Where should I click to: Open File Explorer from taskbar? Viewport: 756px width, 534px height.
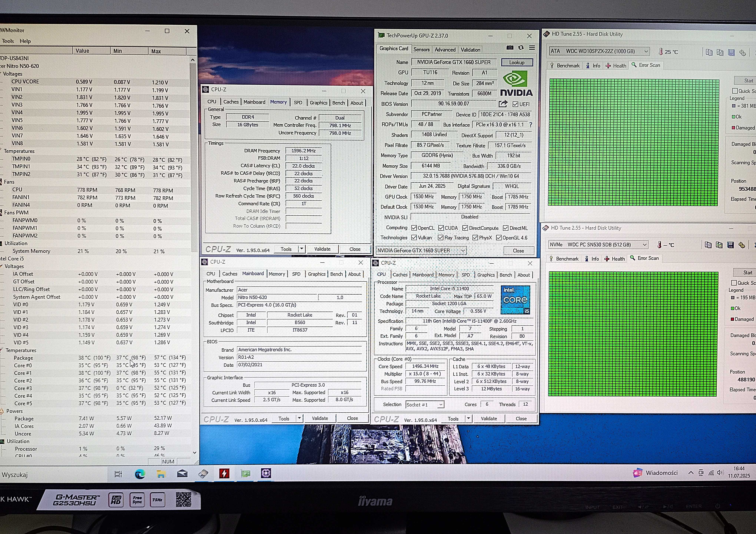(x=161, y=474)
